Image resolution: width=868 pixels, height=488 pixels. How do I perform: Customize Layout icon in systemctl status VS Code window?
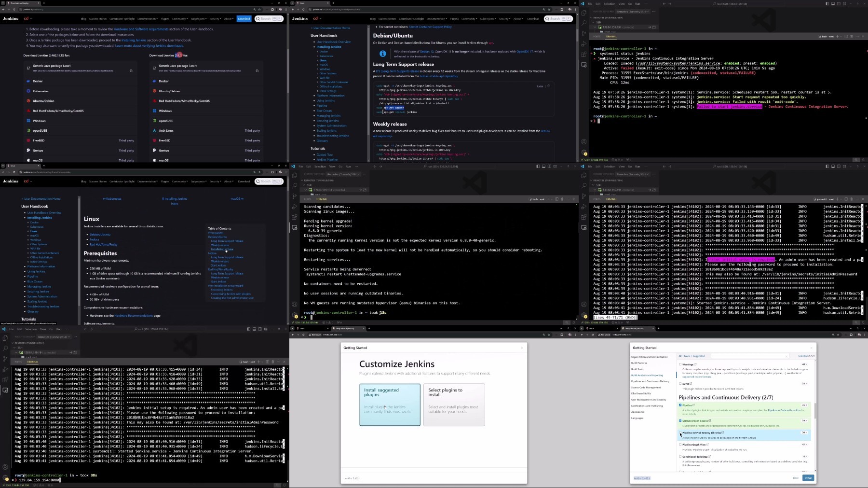click(844, 3)
